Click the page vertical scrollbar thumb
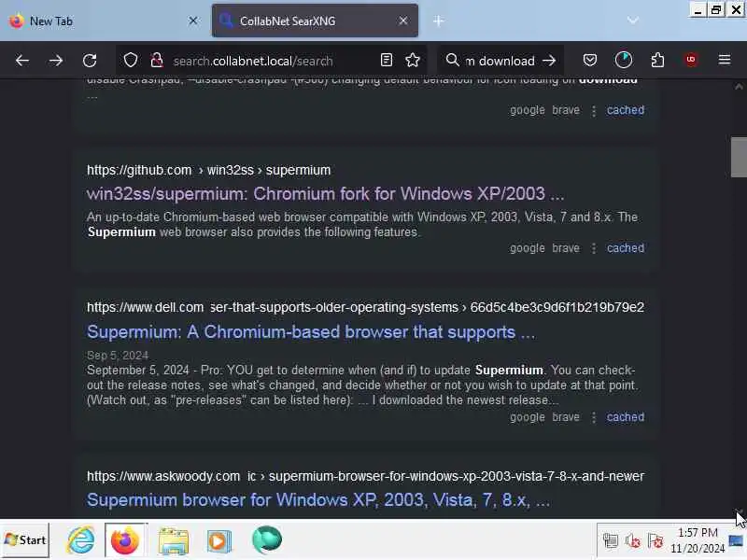The height and width of the screenshot is (560, 747). [739, 157]
